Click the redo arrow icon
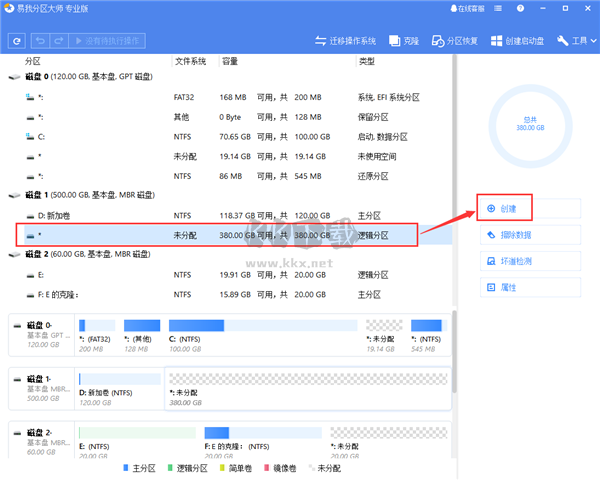Viewport: 600px width, 480px height. [x=58, y=41]
